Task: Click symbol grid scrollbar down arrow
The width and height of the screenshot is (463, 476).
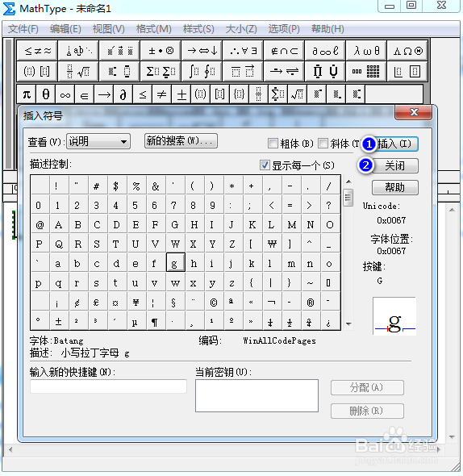Action: tap(348, 324)
